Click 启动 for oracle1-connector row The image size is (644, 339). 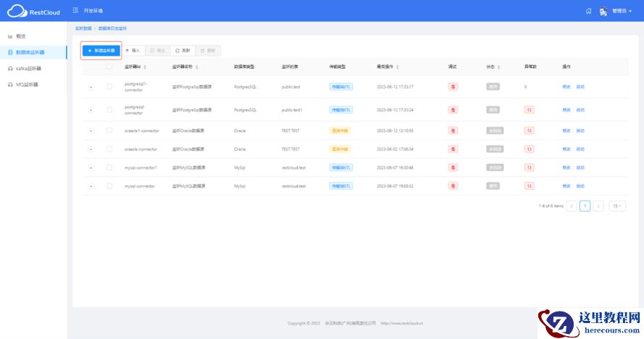click(x=580, y=130)
